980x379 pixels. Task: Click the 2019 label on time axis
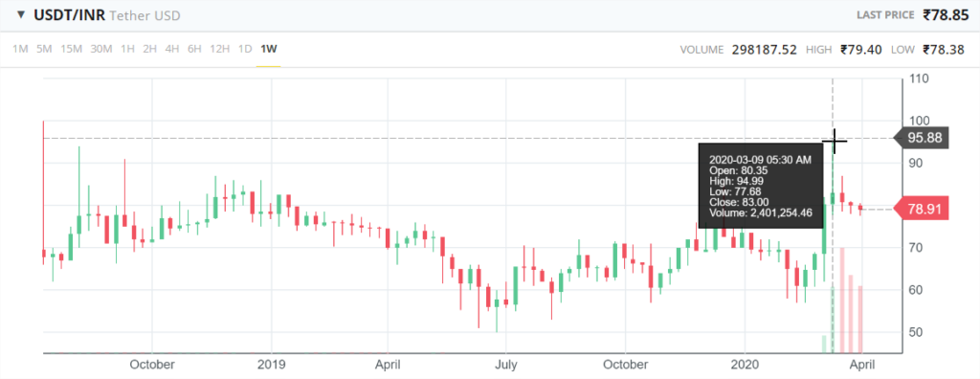coord(271,364)
